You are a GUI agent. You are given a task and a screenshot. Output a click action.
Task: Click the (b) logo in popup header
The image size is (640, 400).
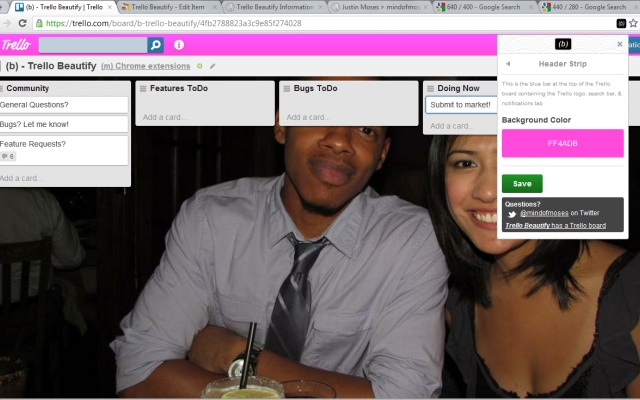click(x=563, y=44)
